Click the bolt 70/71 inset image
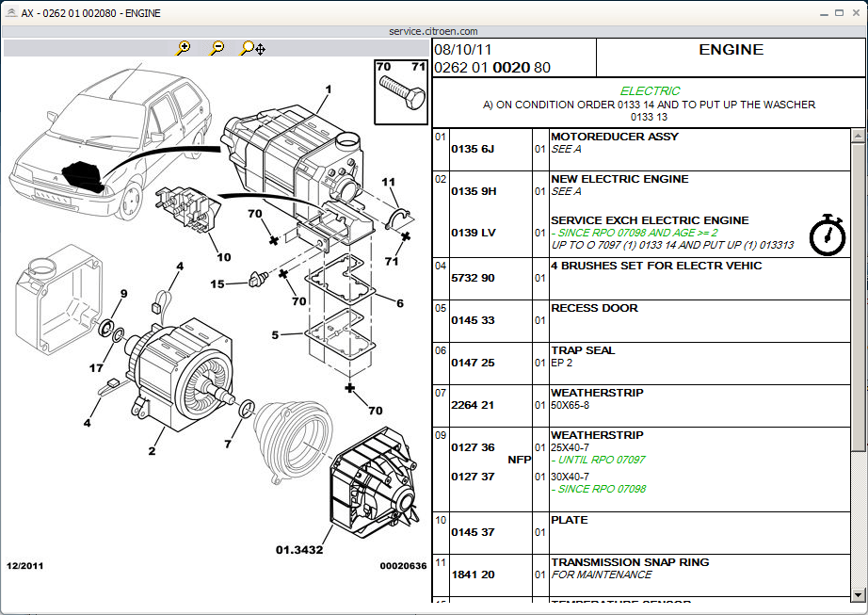The width and height of the screenshot is (868, 615). [x=401, y=90]
